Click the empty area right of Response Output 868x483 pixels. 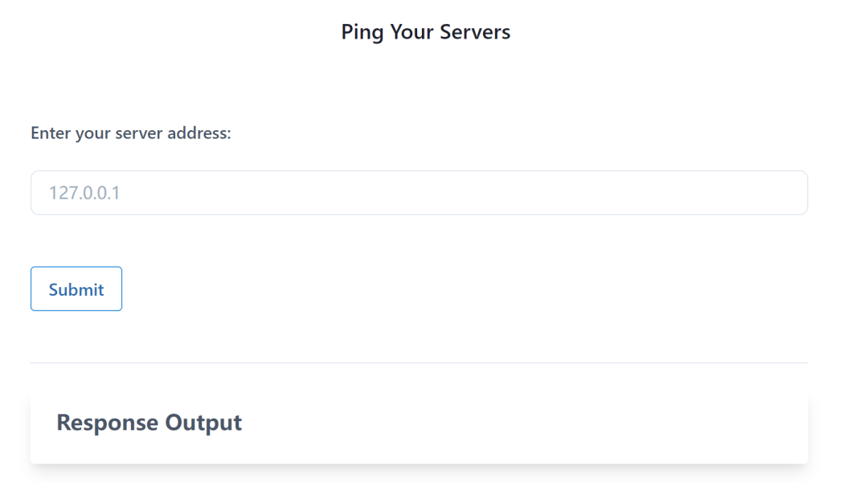[526, 424]
